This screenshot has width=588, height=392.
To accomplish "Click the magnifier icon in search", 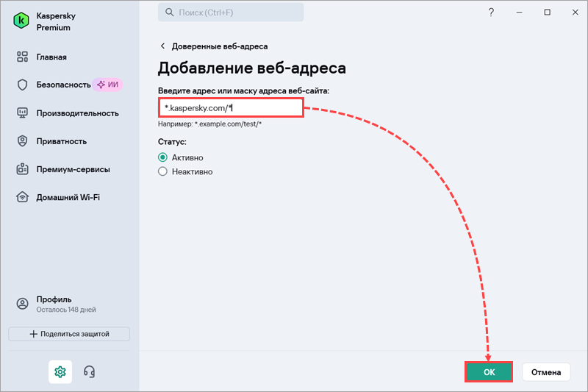I will tap(170, 13).
